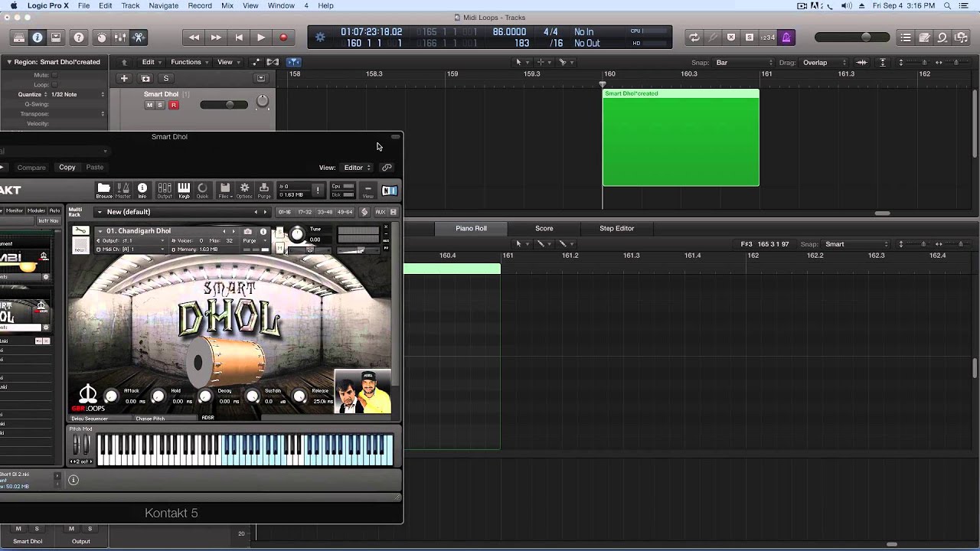Open the Snap Bar dropdown
Image resolution: width=980 pixels, height=551 pixels.
point(745,63)
